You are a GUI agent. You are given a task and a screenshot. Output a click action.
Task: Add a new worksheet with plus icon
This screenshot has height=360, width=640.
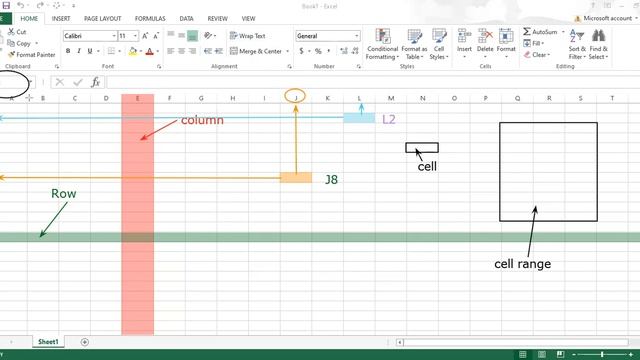[x=84, y=342]
